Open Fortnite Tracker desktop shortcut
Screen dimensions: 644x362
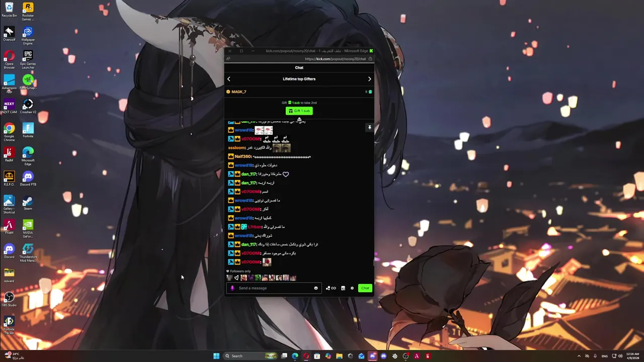coord(9,326)
